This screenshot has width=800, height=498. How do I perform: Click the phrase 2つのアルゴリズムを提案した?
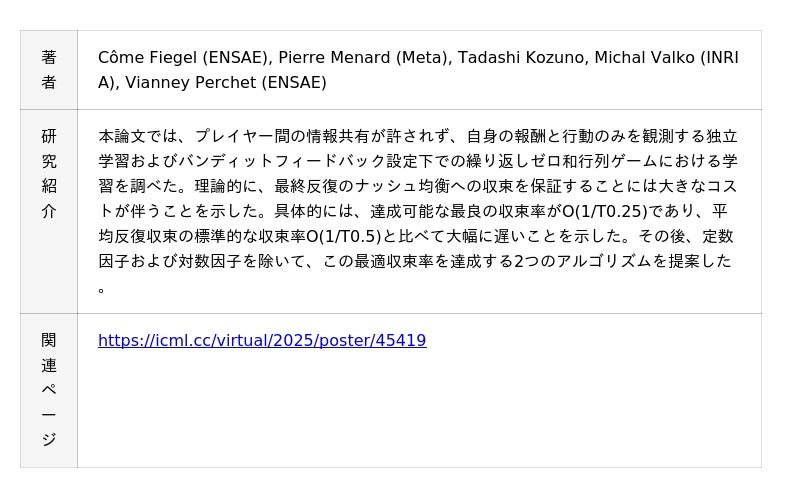pos(622,261)
